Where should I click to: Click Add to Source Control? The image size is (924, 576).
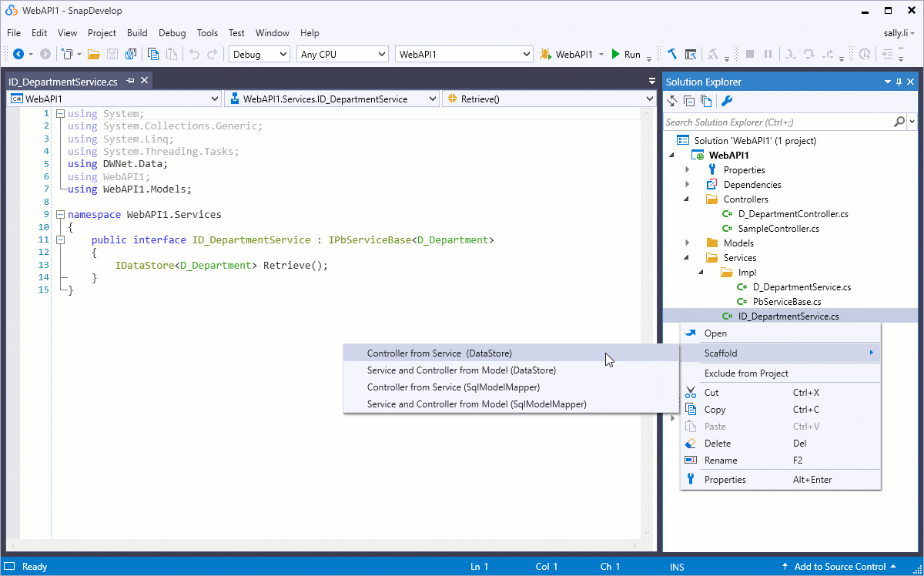coord(839,567)
